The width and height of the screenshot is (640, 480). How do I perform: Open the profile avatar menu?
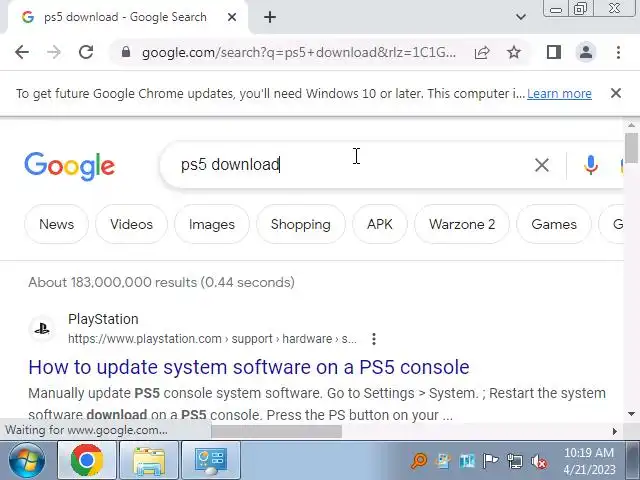(x=586, y=52)
